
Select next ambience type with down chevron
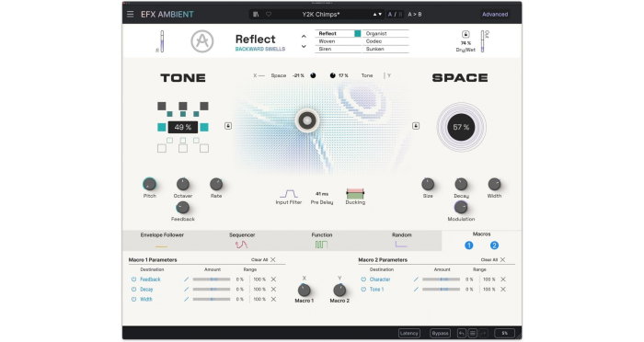tap(304, 46)
